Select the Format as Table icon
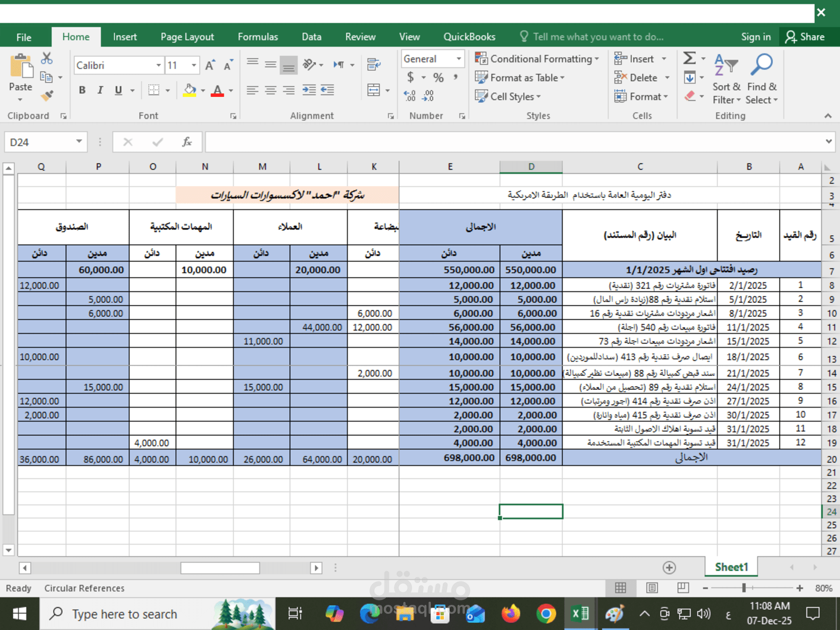 (481, 78)
